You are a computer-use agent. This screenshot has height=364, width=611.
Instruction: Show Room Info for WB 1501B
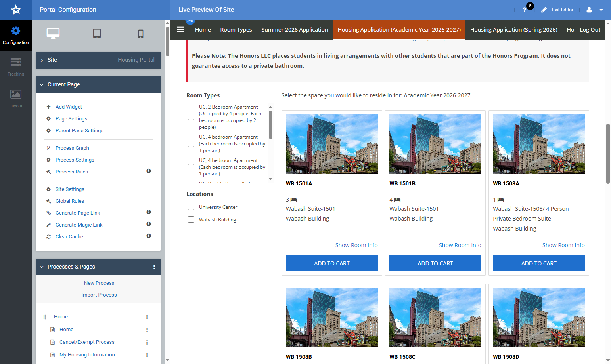(460, 245)
